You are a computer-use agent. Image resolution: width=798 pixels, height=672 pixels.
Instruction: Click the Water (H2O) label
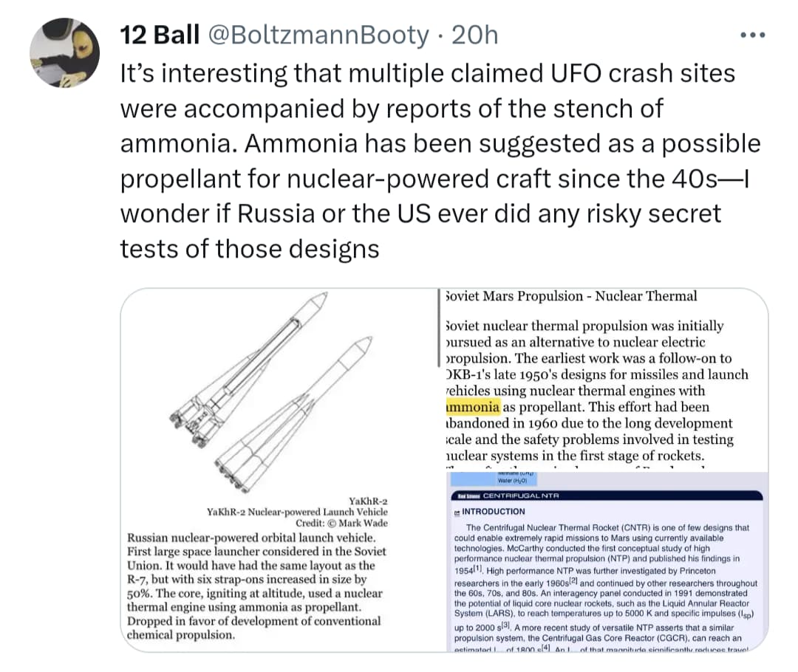pos(513,481)
